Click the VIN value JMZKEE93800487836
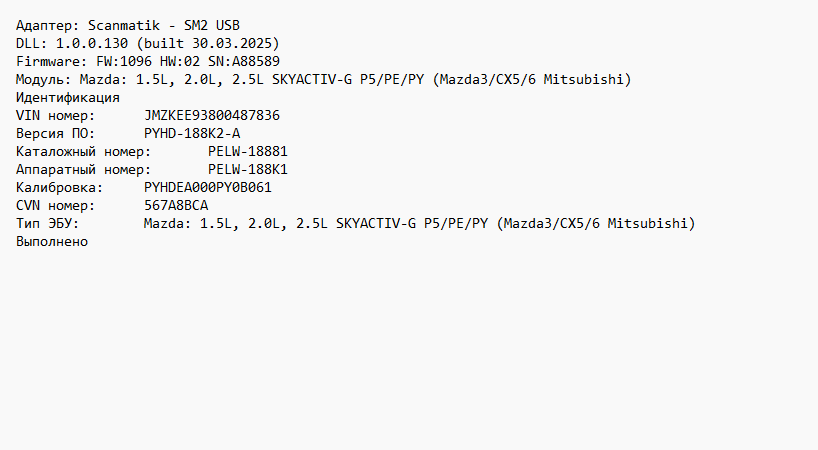 click(x=212, y=115)
